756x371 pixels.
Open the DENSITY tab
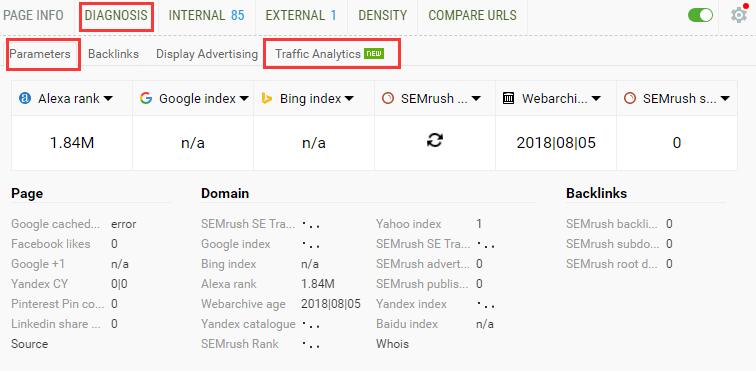coord(382,15)
